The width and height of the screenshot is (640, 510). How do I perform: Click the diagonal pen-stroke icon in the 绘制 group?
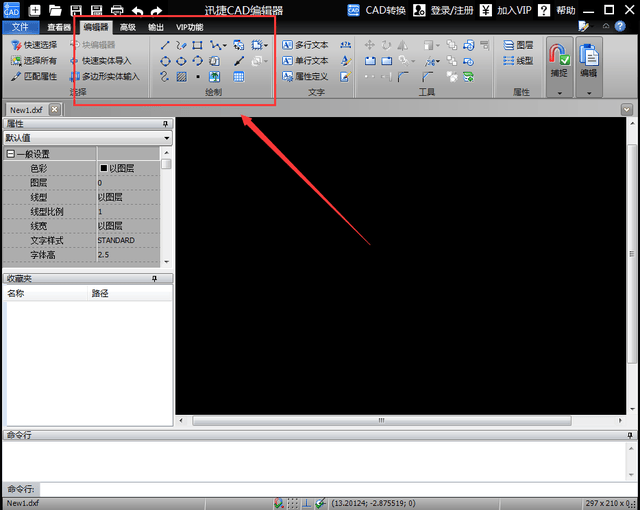pyautogui.click(x=239, y=61)
